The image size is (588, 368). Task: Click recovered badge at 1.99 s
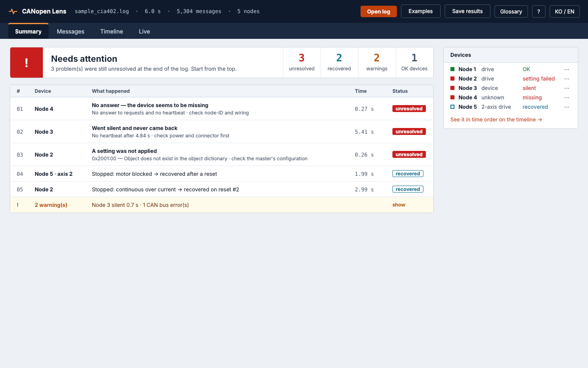(408, 174)
